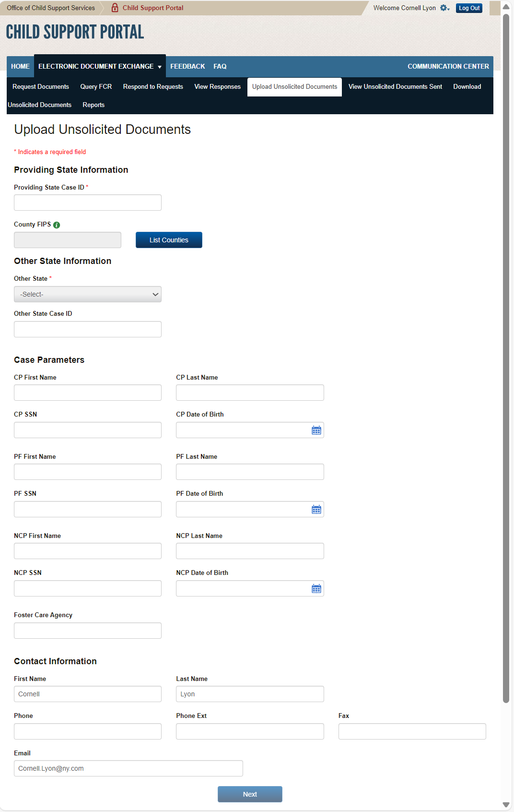Expand the Electronic Document Exchange menu
The image size is (514, 812).
point(100,66)
